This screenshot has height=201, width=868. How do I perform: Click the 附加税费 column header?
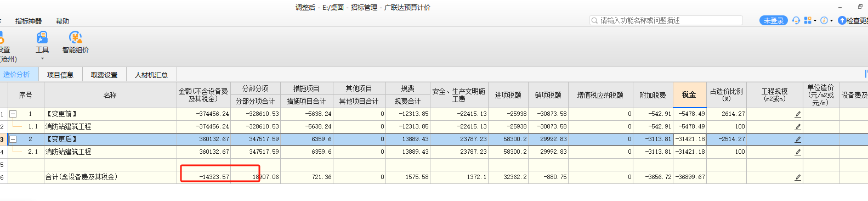[653, 95]
